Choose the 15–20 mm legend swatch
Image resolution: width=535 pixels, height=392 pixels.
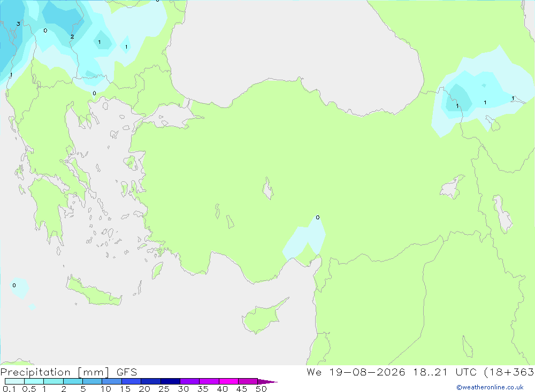[x=131, y=381]
